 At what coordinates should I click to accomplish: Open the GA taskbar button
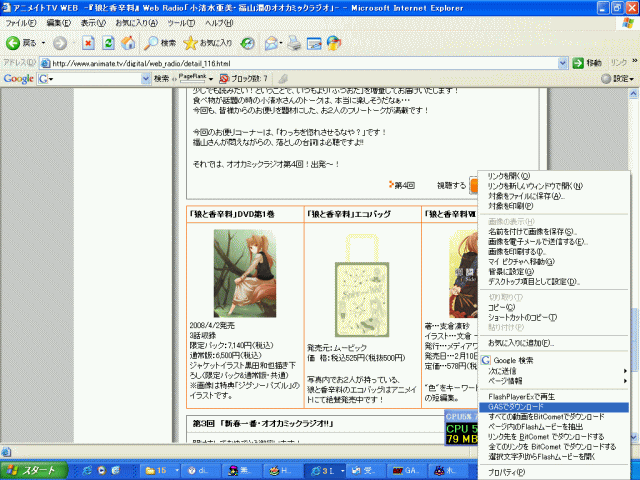click(407, 471)
